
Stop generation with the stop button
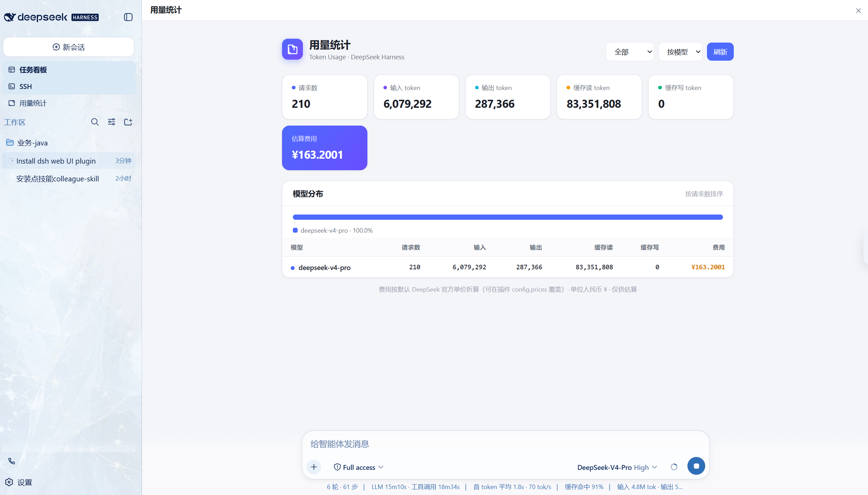[x=696, y=466]
